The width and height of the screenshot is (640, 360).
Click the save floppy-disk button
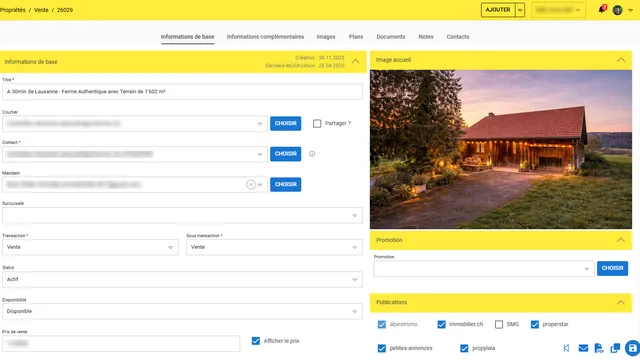click(x=632, y=348)
